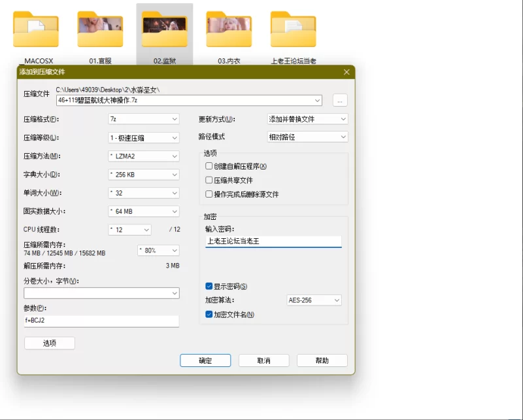This screenshot has width=523, height=420.
Task: Click the 03.内衣 folder label
Action: click(229, 61)
